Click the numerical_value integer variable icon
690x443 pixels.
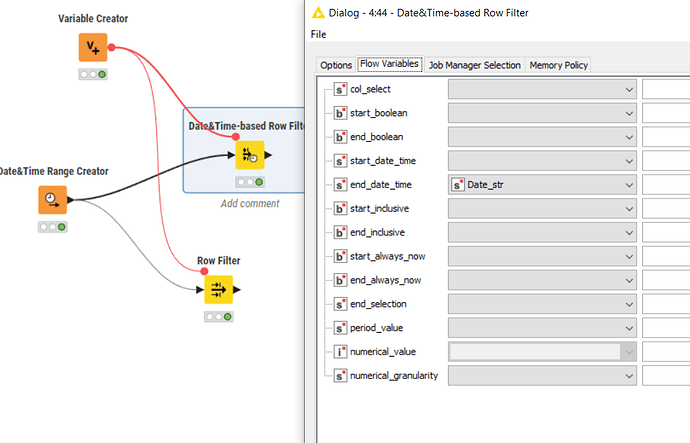coord(337,352)
